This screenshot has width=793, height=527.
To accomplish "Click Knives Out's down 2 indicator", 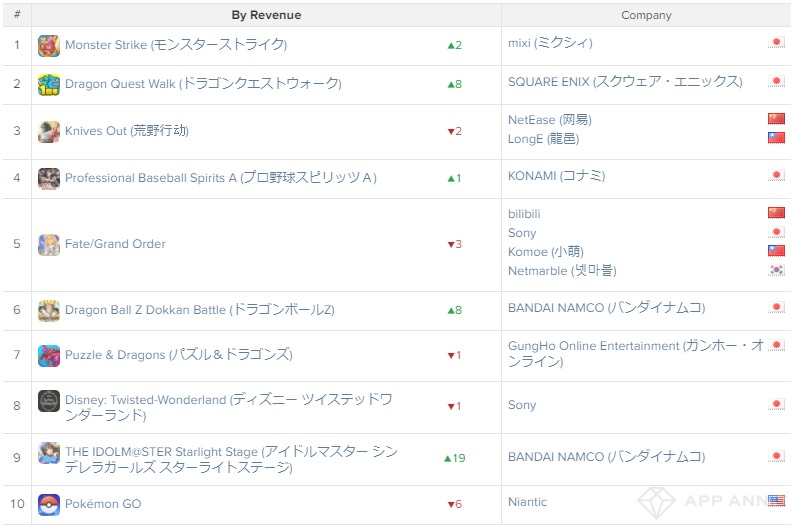I will pyautogui.click(x=454, y=131).
